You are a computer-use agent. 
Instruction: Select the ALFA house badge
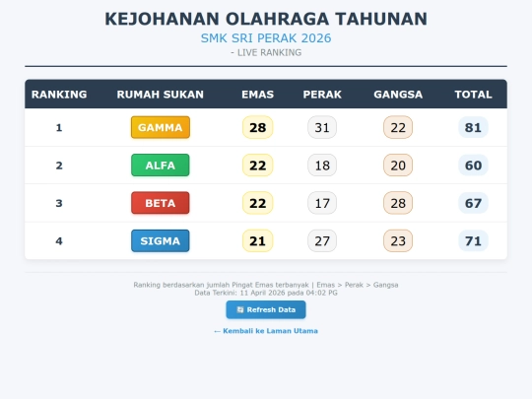coord(161,166)
